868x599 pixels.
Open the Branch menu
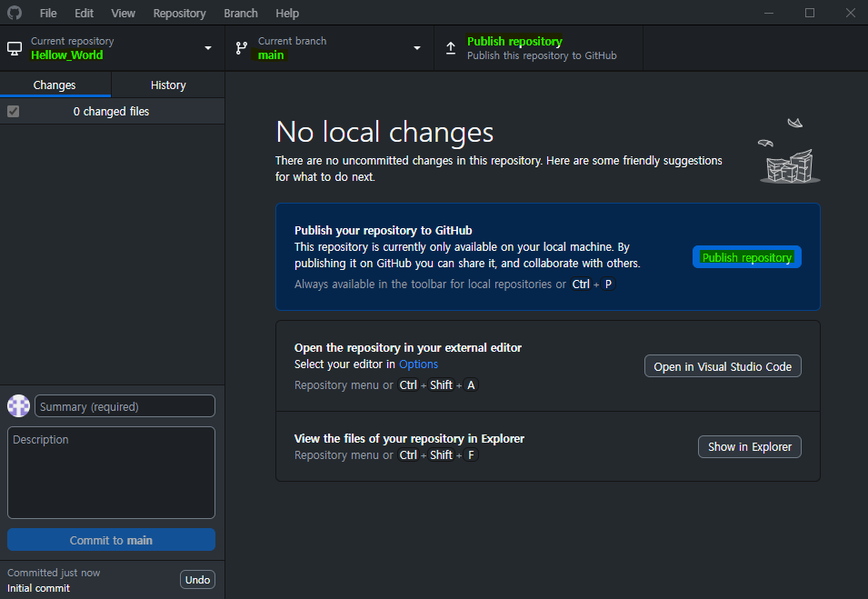(241, 13)
